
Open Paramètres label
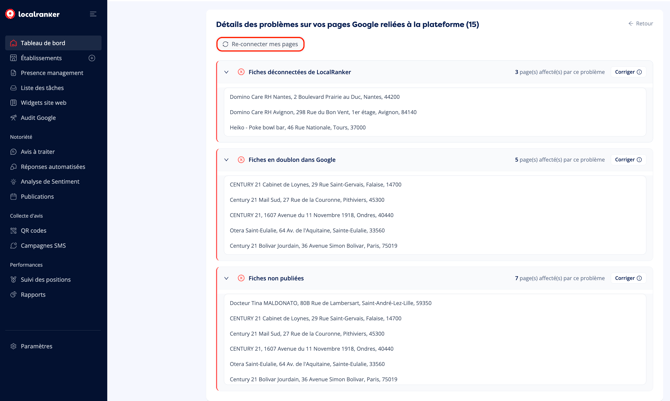[x=36, y=346]
